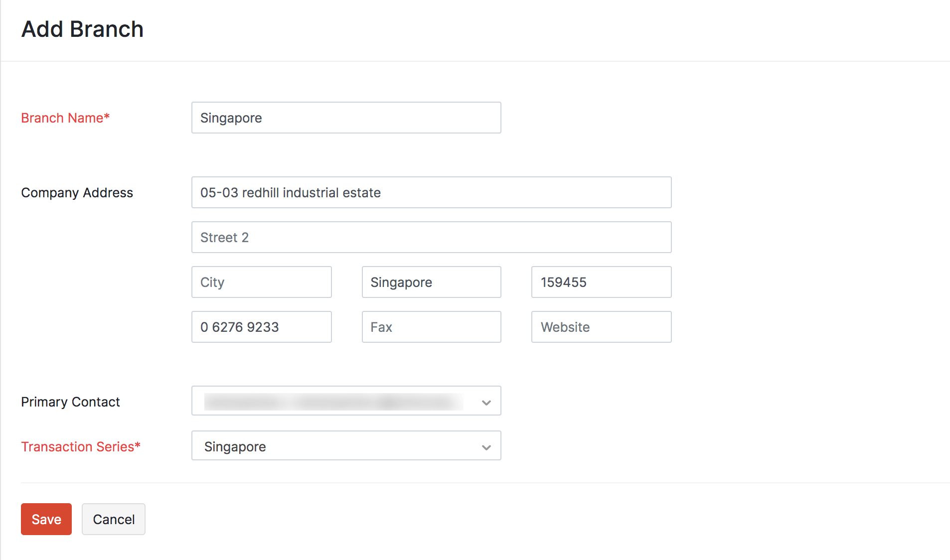Cancel adding the branch

(x=114, y=519)
